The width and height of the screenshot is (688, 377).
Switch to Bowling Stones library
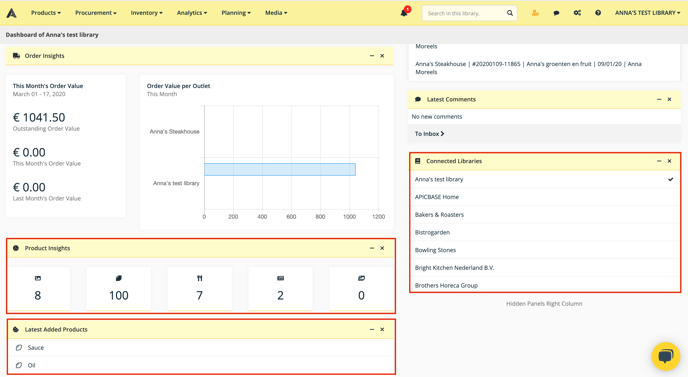(544, 250)
